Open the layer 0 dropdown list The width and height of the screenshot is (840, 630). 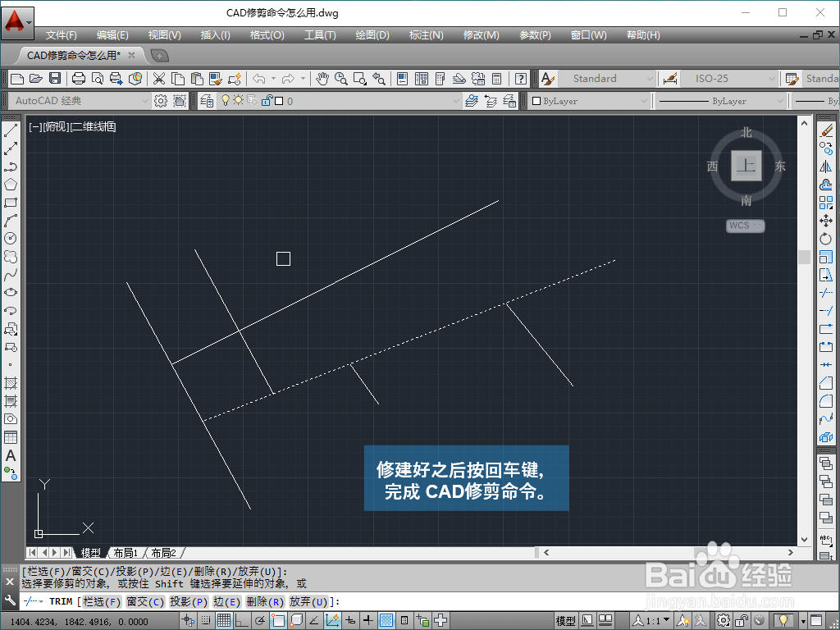tap(456, 101)
